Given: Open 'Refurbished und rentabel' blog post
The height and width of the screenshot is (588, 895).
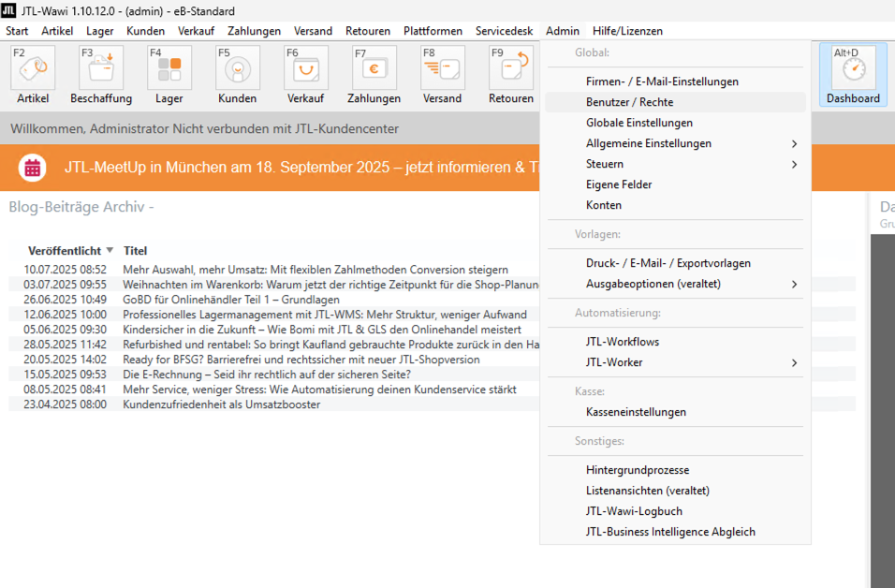Looking at the screenshot, I should pos(330,345).
